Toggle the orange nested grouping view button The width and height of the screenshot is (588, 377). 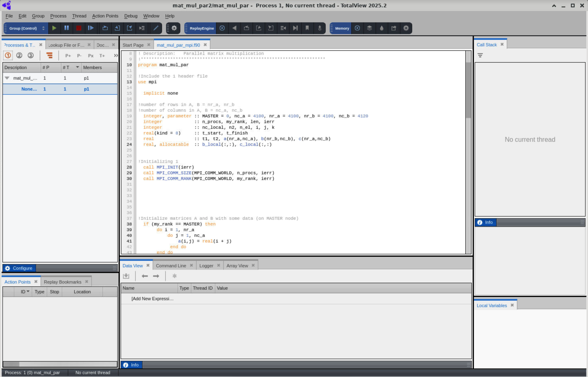pyautogui.click(x=49, y=55)
